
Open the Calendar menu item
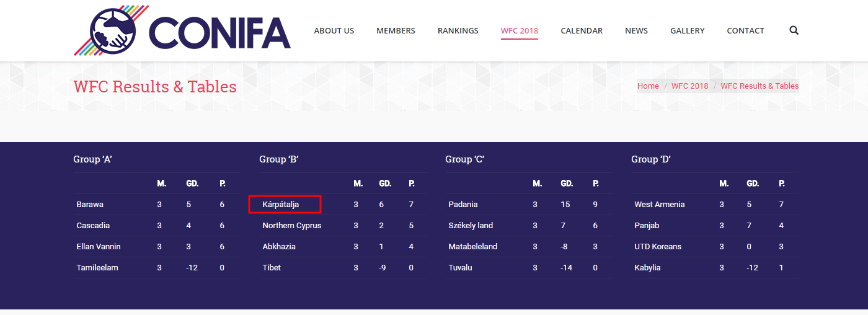click(x=582, y=30)
